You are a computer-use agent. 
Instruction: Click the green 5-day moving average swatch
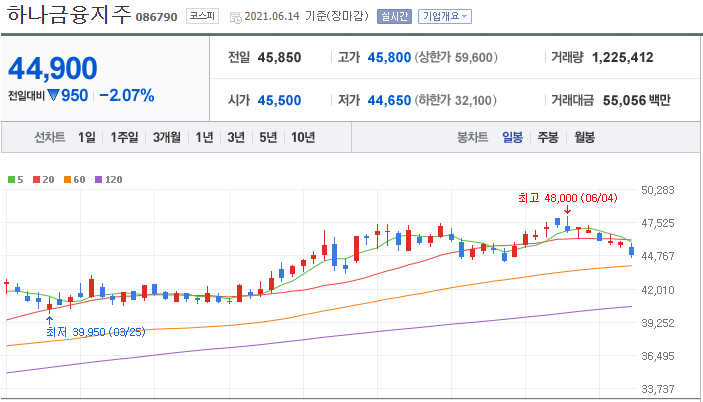pyautogui.click(x=11, y=180)
